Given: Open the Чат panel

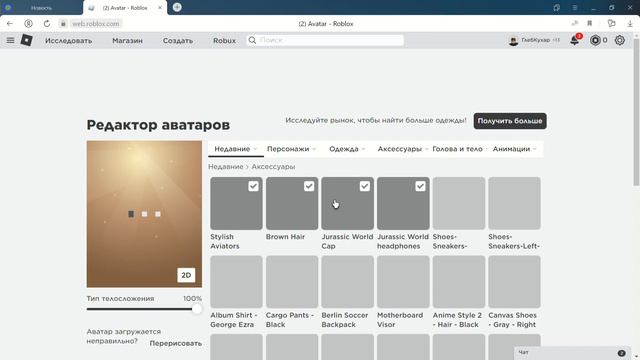Looking at the screenshot, I should [x=571, y=352].
